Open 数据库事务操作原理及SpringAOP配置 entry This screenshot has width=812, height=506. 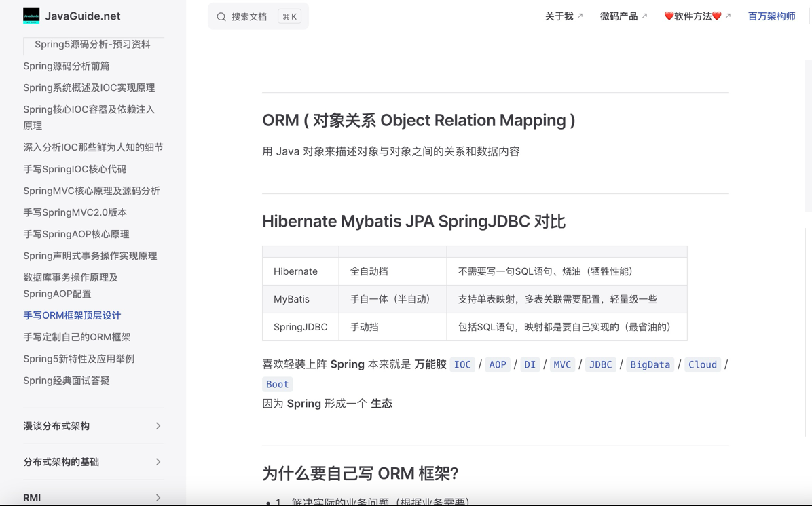pyautogui.click(x=71, y=286)
